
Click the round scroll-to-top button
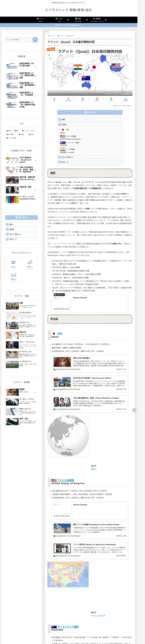(134, 410)
